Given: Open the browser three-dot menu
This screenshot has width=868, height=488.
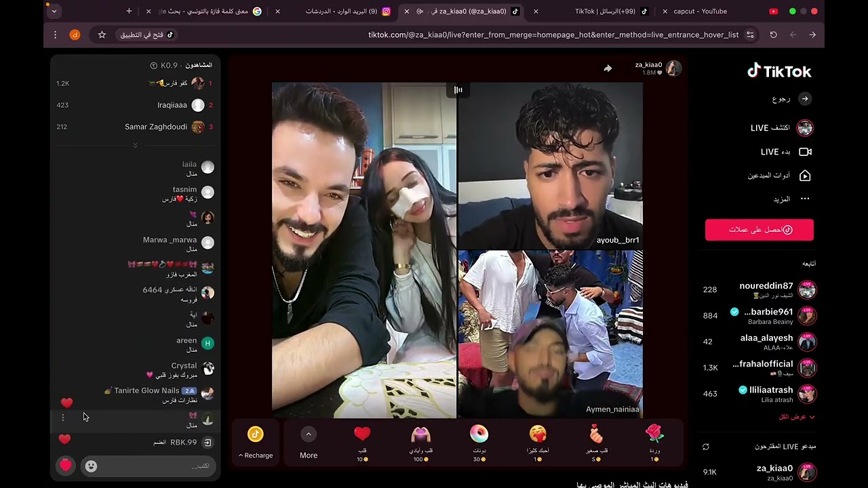Looking at the screenshot, I should (56, 35).
